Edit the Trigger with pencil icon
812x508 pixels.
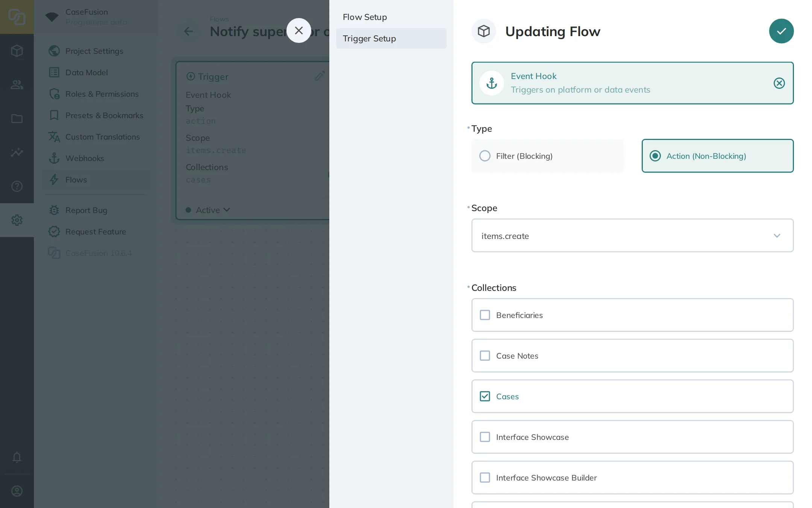click(x=320, y=76)
